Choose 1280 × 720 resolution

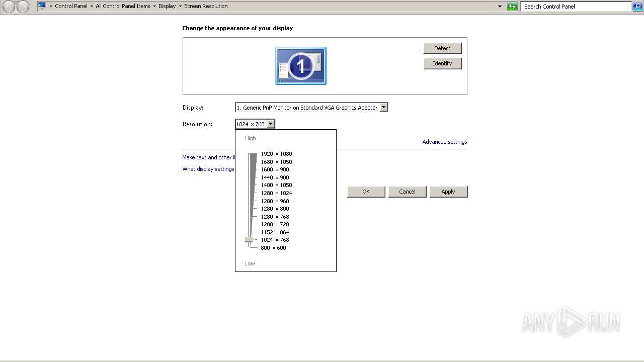[x=275, y=224]
